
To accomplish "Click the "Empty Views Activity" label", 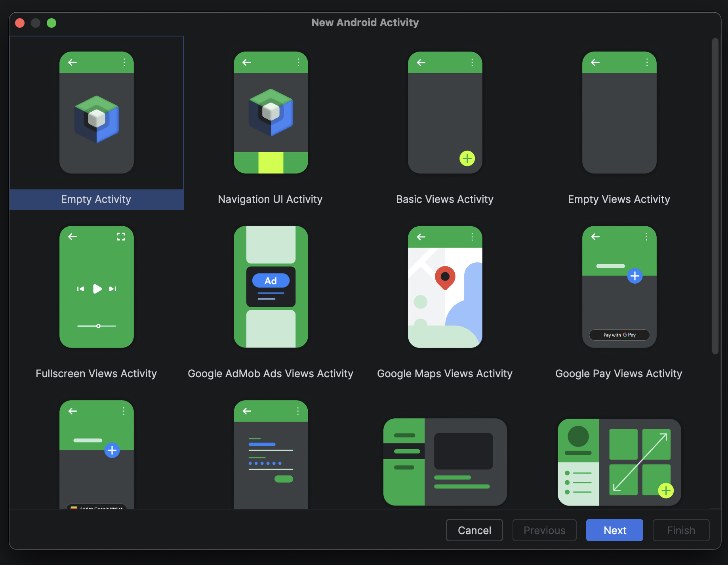I will click(x=619, y=199).
